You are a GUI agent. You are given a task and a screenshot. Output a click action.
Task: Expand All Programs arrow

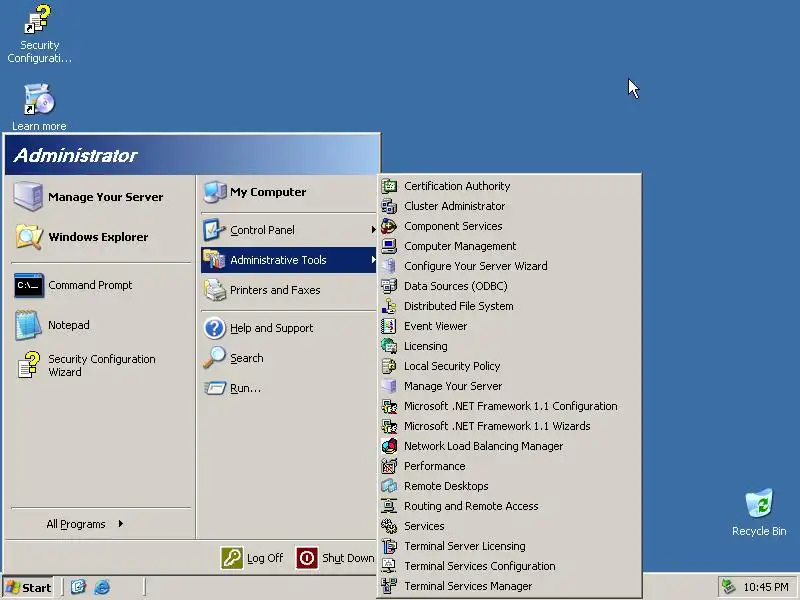(120, 523)
